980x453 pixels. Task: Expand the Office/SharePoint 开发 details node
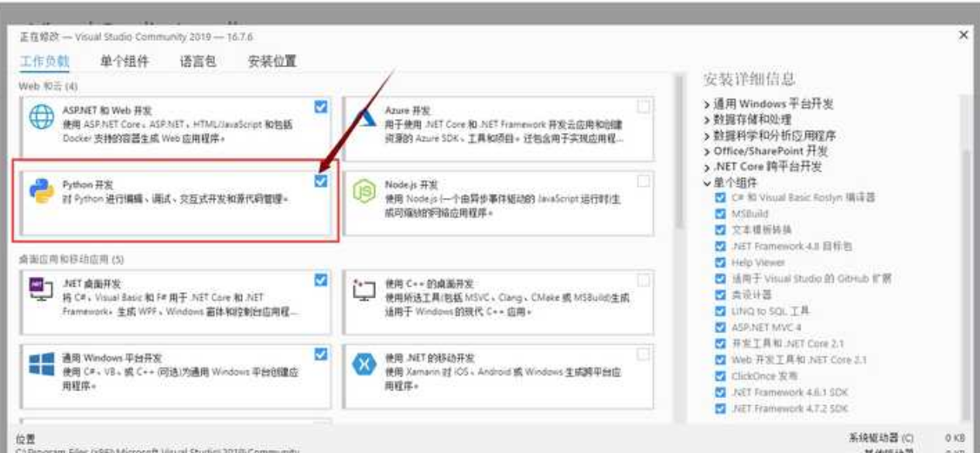[706, 151]
